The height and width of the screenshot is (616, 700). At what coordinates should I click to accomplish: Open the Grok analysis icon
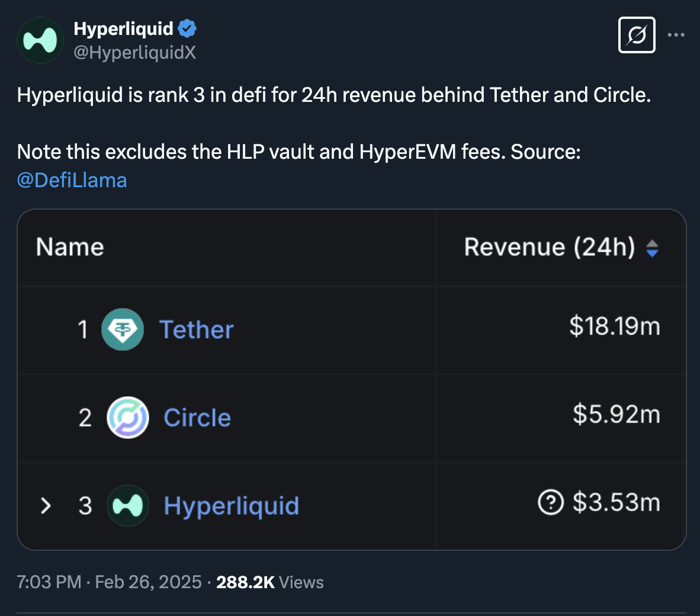[x=637, y=35]
